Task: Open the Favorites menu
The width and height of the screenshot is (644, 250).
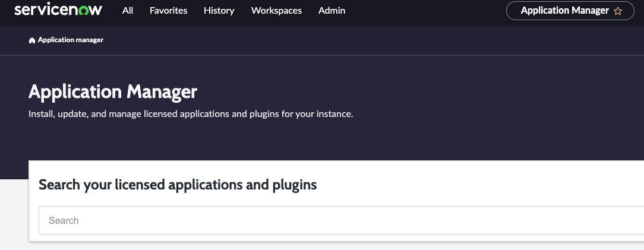Action: [168, 11]
